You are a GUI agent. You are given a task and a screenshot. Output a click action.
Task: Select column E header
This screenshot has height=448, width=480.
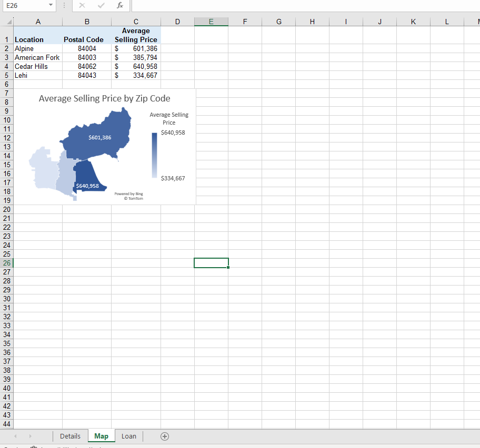point(211,22)
